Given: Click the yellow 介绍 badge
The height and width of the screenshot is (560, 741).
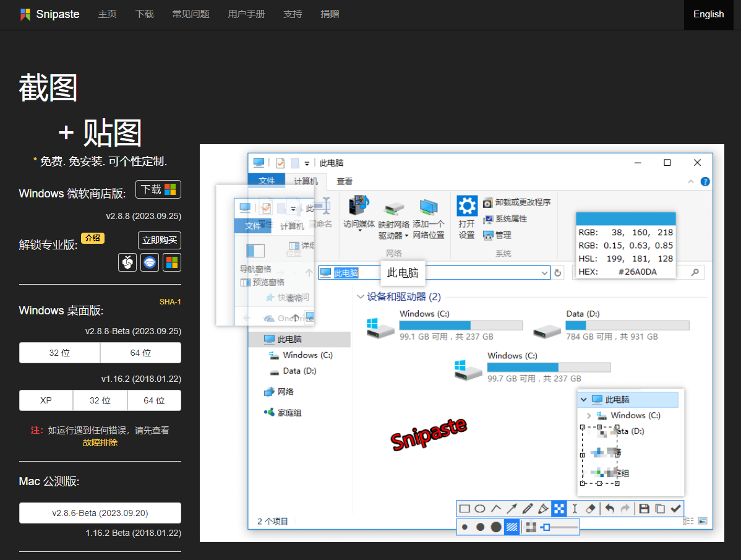Looking at the screenshot, I should tap(93, 238).
